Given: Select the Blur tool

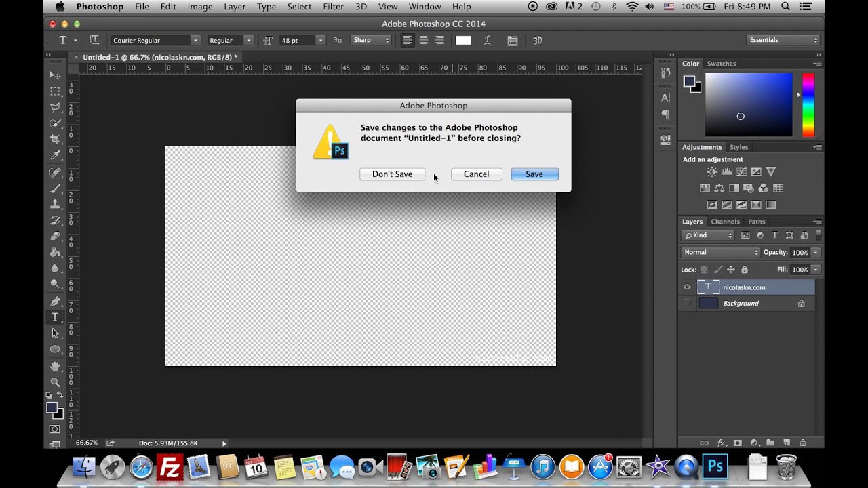Looking at the screenshot, I should click(55, 268).
